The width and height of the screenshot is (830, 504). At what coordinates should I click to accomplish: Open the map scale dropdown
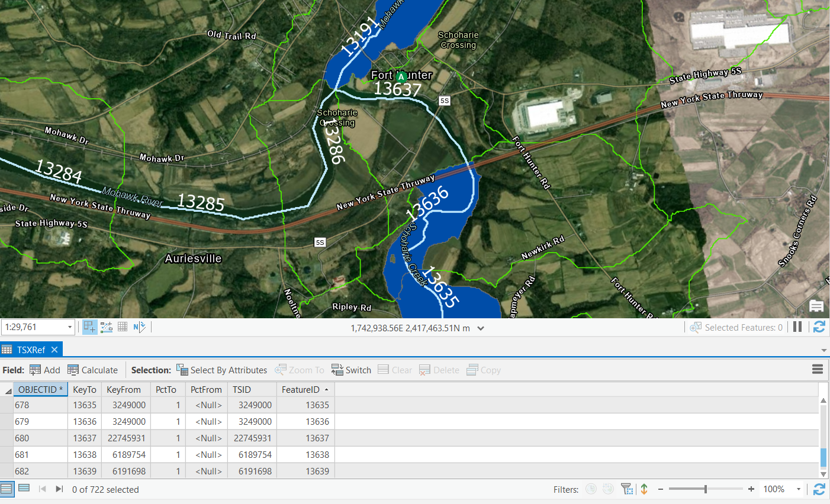tap(70, 327)
